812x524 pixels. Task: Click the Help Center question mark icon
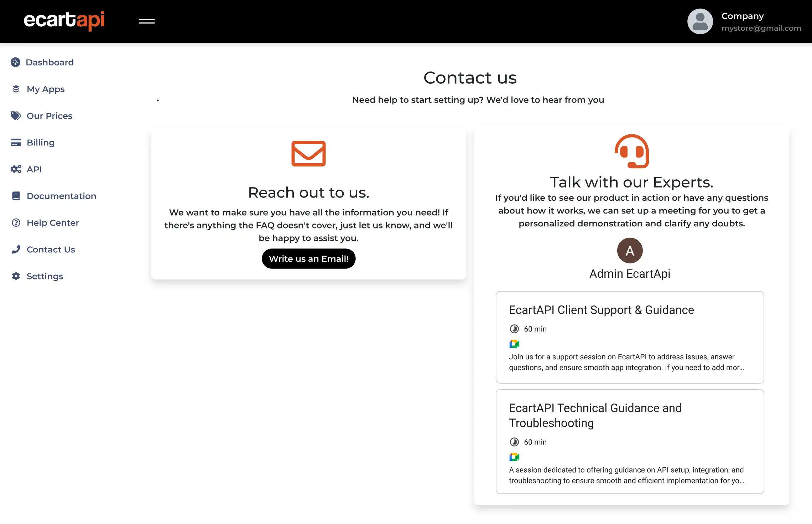pos(16,222)
